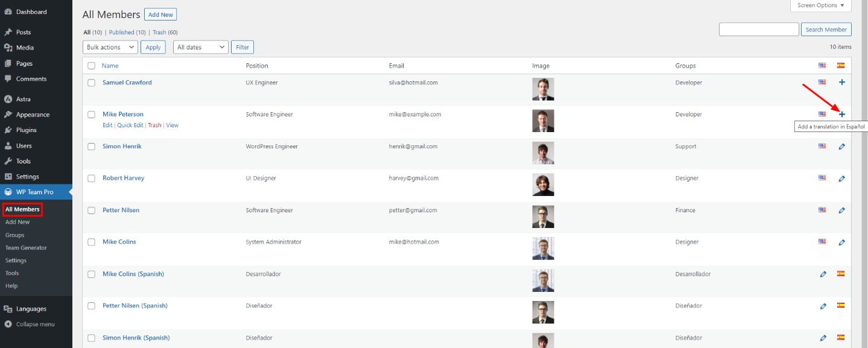This screenshot has width=868, height=348.
Task: Click the pencil icon in Mike Colins (Spanish) row
Action: (x=823, y=274)
